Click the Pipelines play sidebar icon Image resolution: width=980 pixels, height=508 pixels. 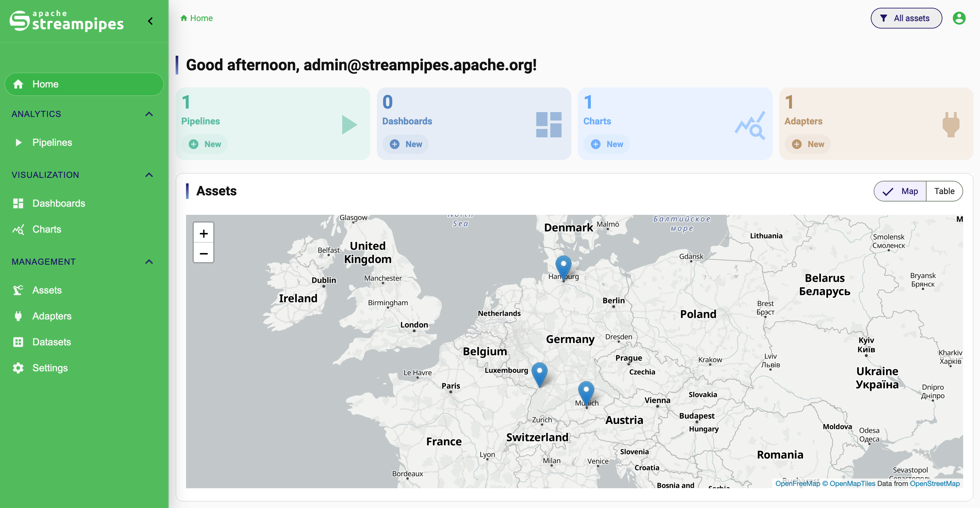pyautogui.click(x=18, y=143)
